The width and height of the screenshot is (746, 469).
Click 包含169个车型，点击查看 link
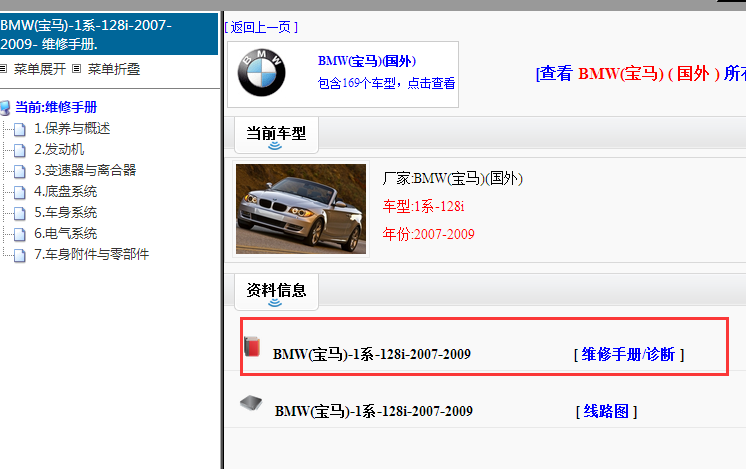tap(386, 83)
